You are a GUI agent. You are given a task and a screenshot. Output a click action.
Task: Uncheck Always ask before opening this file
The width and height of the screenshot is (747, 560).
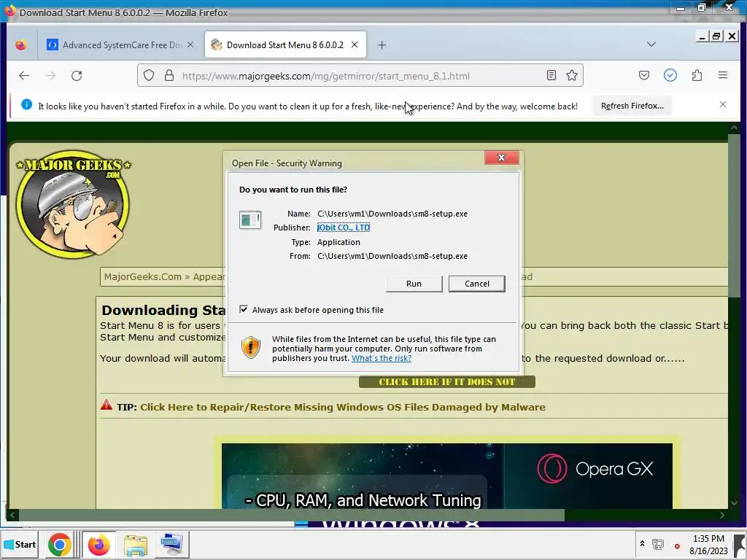244,309
